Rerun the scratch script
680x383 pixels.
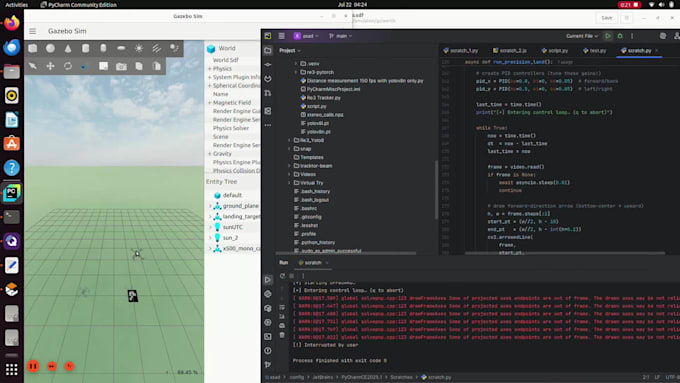[x=282, y=276]
